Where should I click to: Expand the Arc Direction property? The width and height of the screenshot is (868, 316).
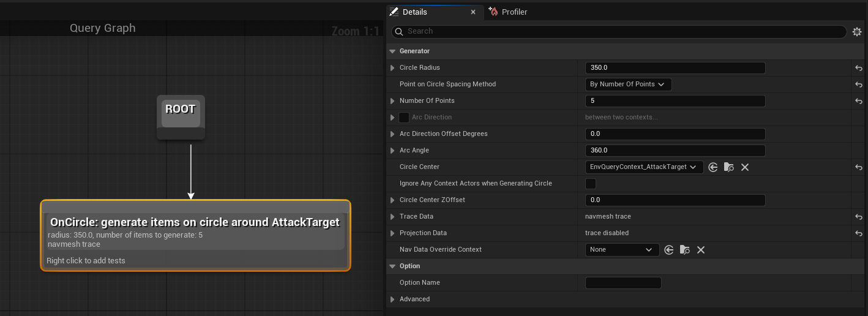(392, 118)
